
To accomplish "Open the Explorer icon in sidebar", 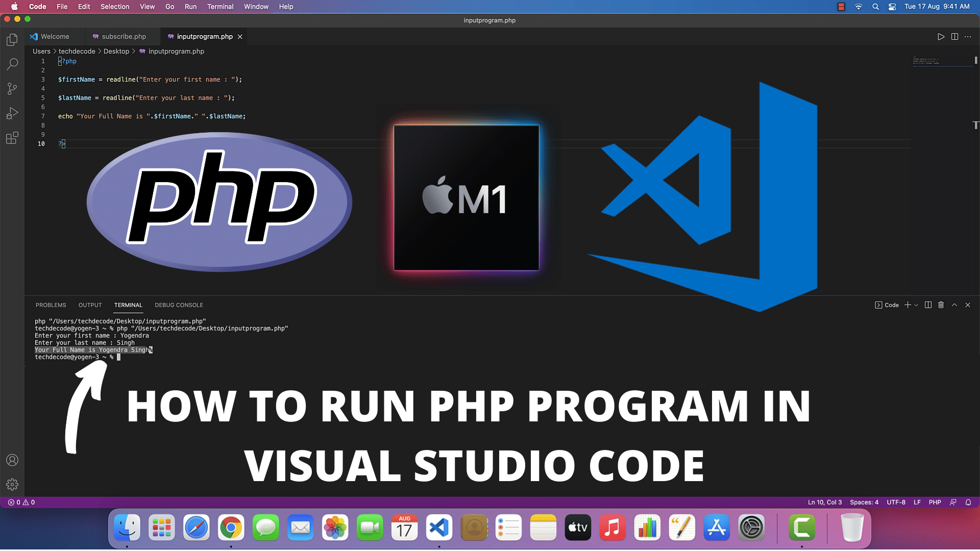I will pos(12,39).
